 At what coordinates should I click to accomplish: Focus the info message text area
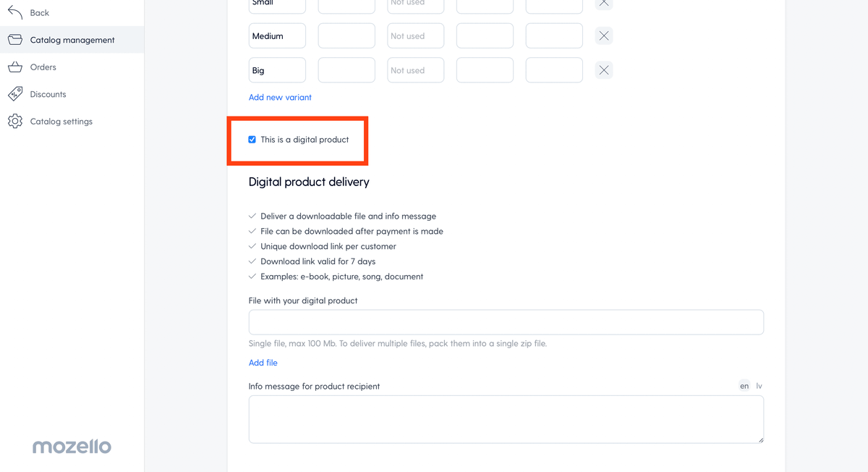(506, 419)
